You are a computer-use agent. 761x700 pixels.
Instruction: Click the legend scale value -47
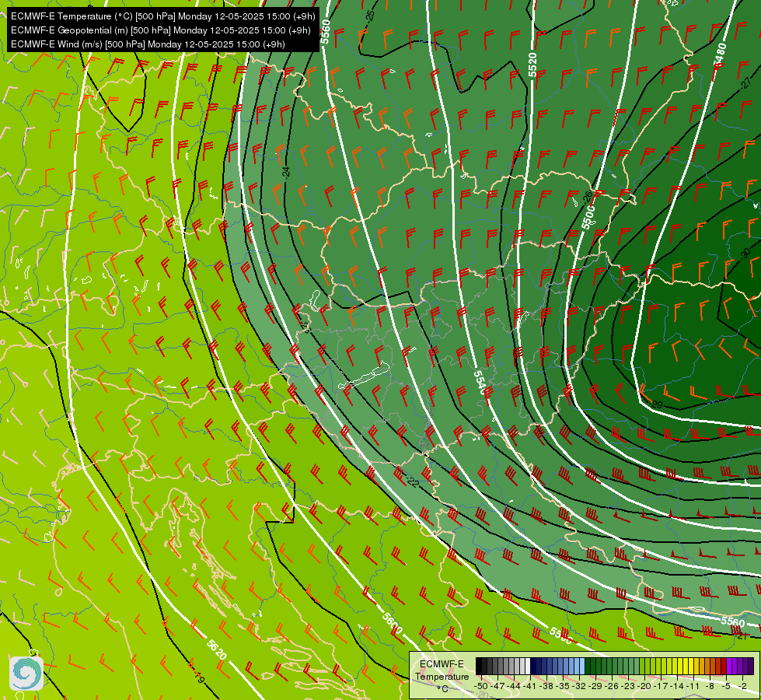point(497,686)
